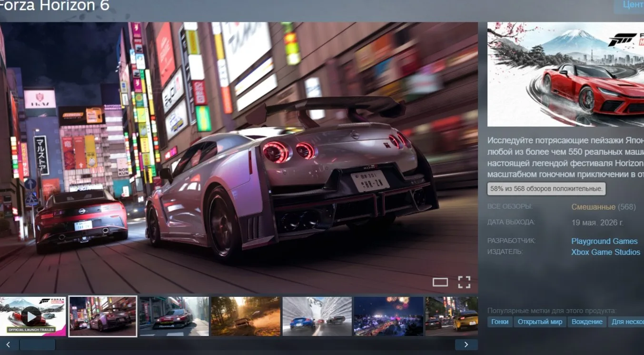This screenshot has height=355, width=644.
Task: Click 'Популярные метки для этого продукта:' text
Action: pos(551,311)
